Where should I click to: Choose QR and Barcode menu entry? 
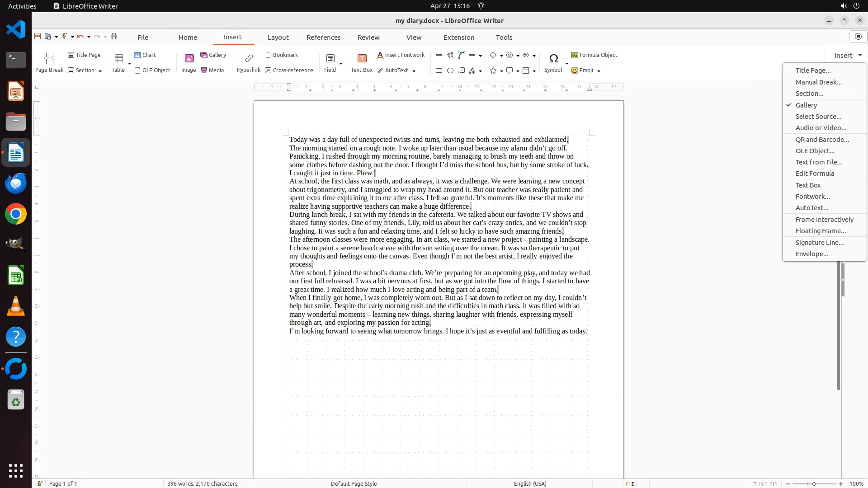click(x=822, y=140)
